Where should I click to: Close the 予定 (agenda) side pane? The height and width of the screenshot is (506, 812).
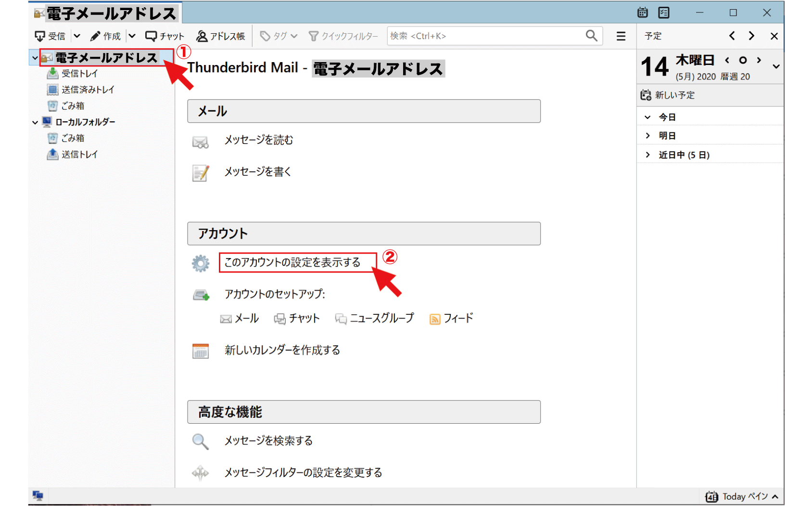tap(774, 36)
